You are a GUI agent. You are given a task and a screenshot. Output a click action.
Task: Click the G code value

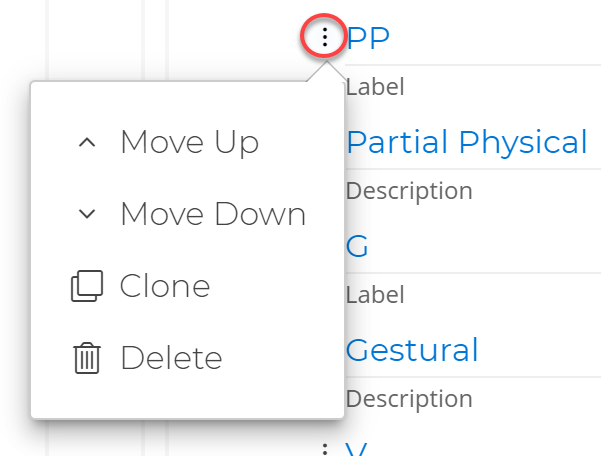357,246
